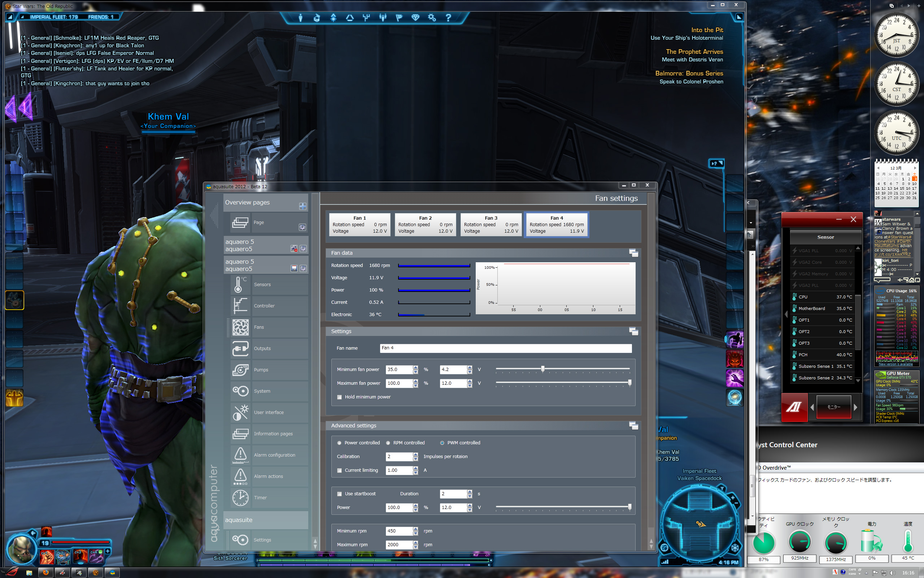The height and width of the screenshot is (578, 924).
Task: Open the game character sheet icon
Action: 301,18
